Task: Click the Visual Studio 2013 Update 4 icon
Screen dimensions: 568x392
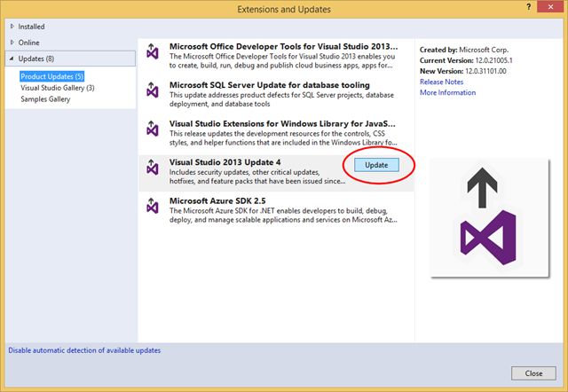Action: tap(153, 167)
